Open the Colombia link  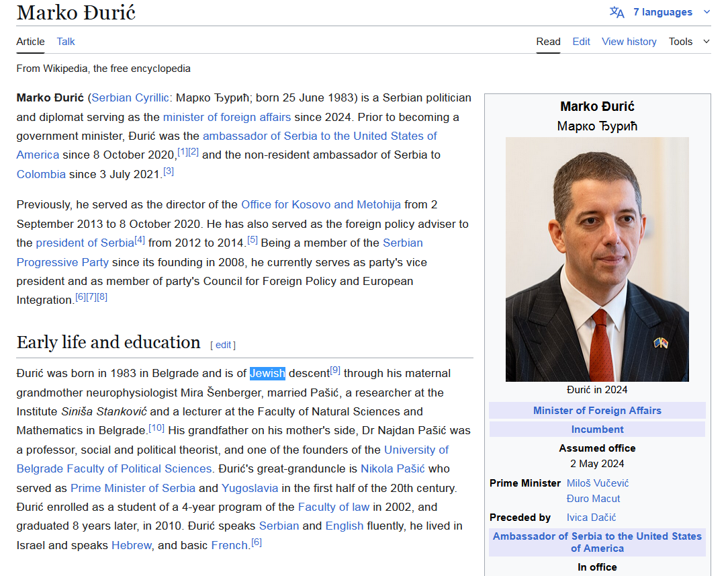[41, 174]
